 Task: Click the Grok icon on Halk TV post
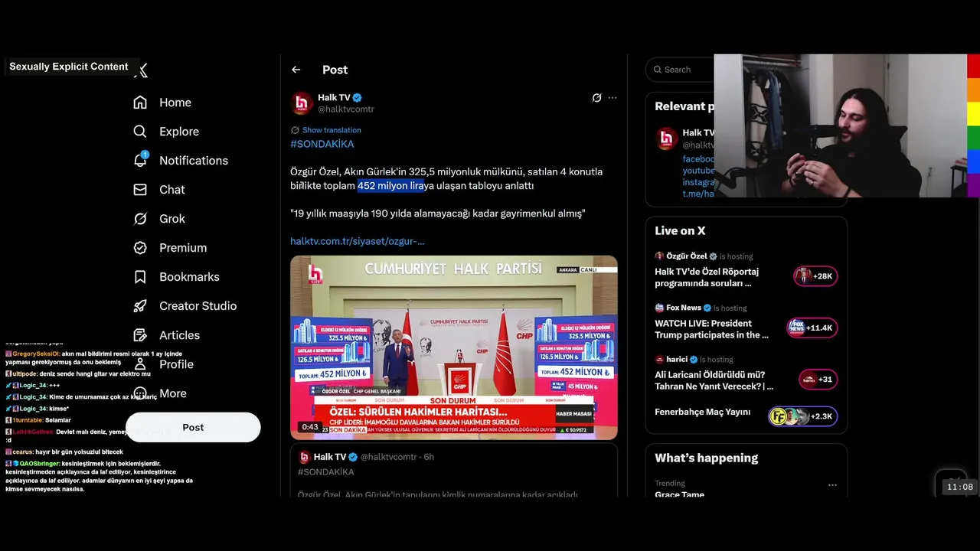point(596,98)
